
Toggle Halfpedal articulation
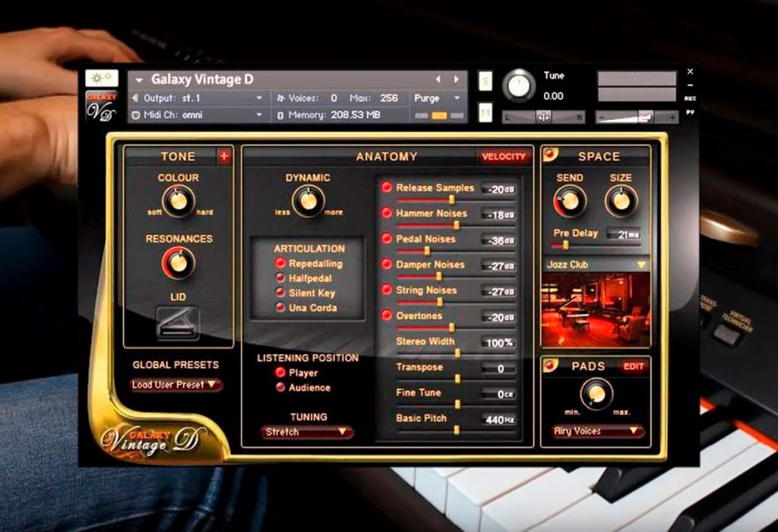pyautogui.click(x=280, y=278)
